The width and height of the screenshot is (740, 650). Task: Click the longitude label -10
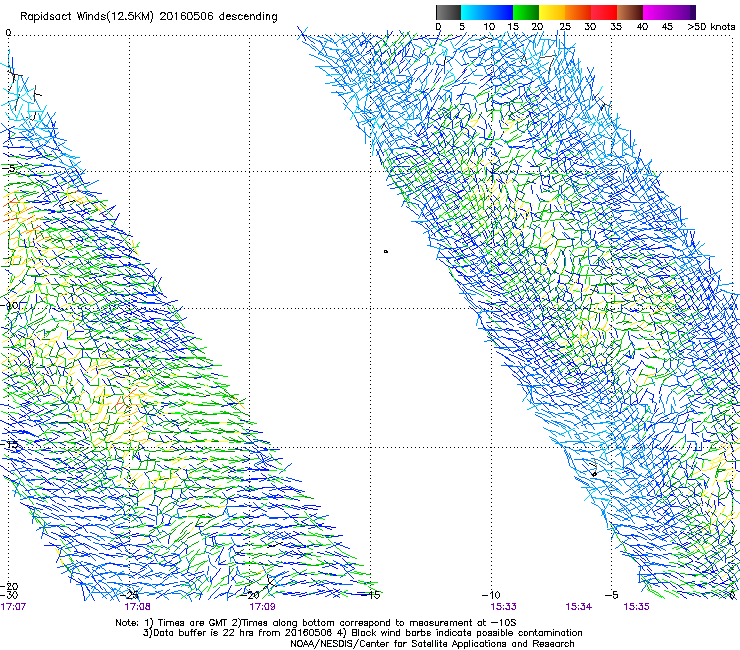(491, 595)
